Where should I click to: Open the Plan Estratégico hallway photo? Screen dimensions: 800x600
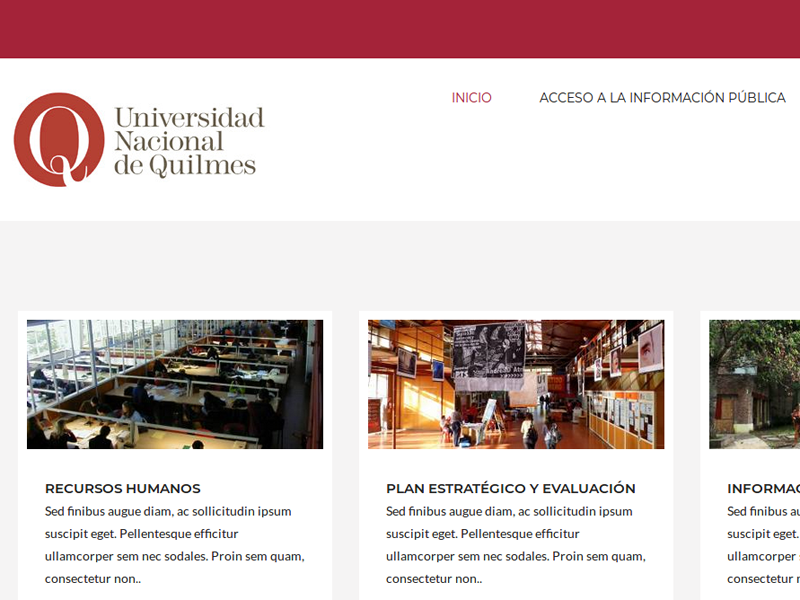(516, 384)
